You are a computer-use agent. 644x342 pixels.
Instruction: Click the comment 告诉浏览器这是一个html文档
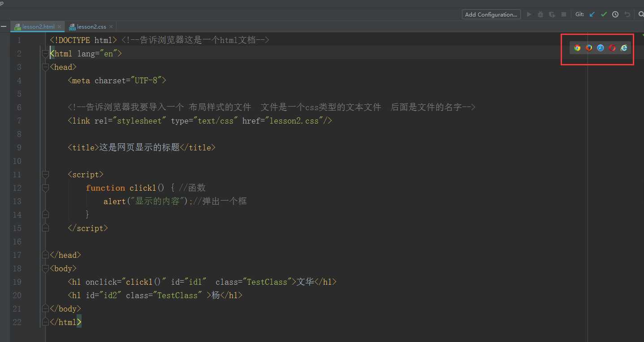tap(195, 40)
